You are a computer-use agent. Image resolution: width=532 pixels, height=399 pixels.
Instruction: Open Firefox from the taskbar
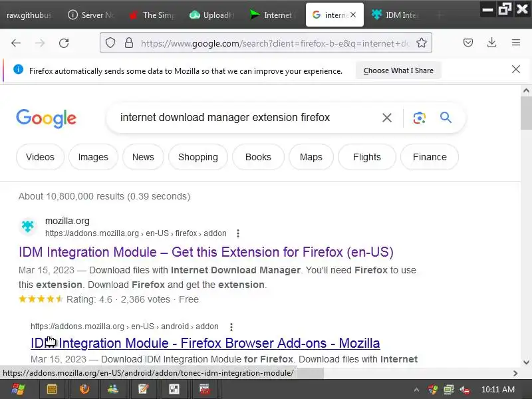[84, 389]
